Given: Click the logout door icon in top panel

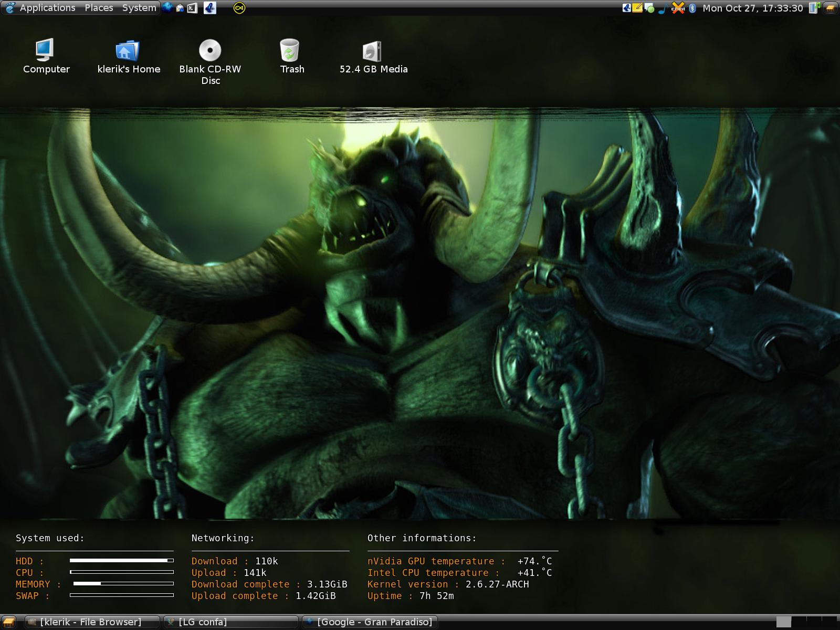Looking at the screenshot, I should [x=814, y=8].
